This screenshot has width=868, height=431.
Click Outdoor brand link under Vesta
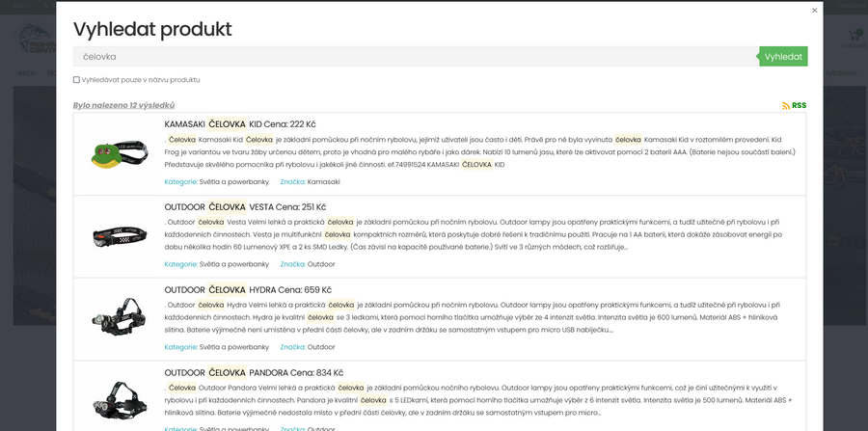321,264
